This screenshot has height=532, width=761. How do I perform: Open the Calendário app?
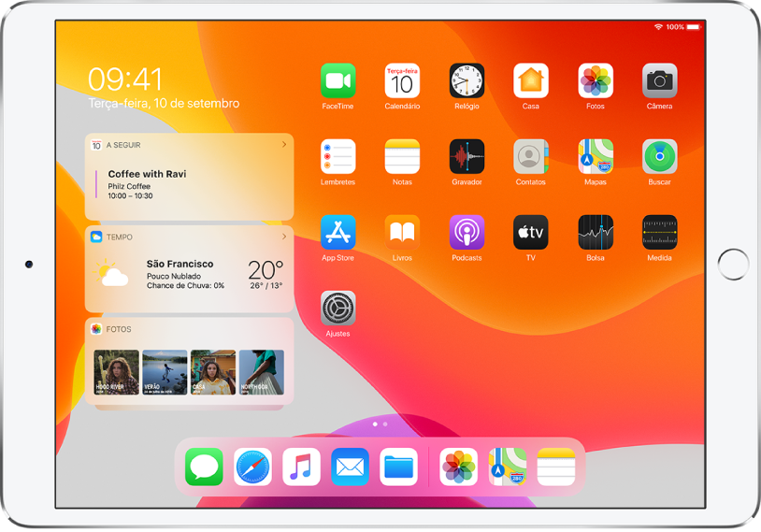click(x=402, y=80)
